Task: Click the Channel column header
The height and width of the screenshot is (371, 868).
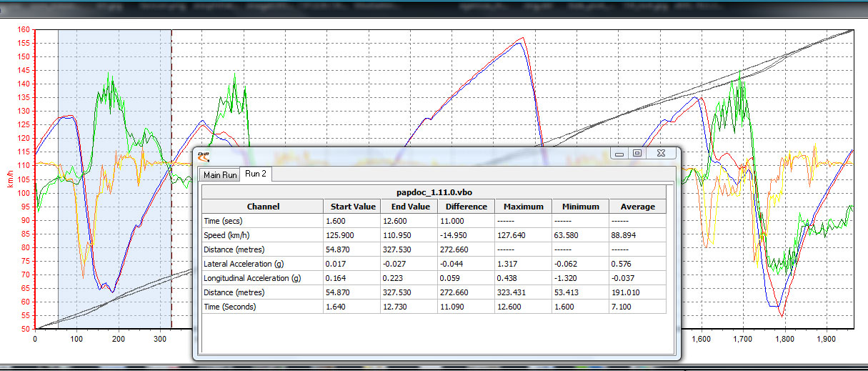Action: click(x=263, y=207)
